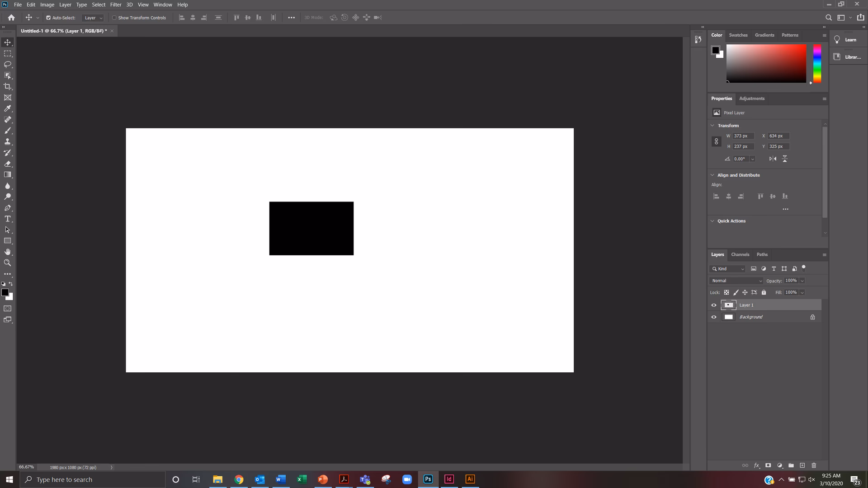Select the Brush tool
The height and width of the screenshot is (488, 868).
tap(7, 131)
